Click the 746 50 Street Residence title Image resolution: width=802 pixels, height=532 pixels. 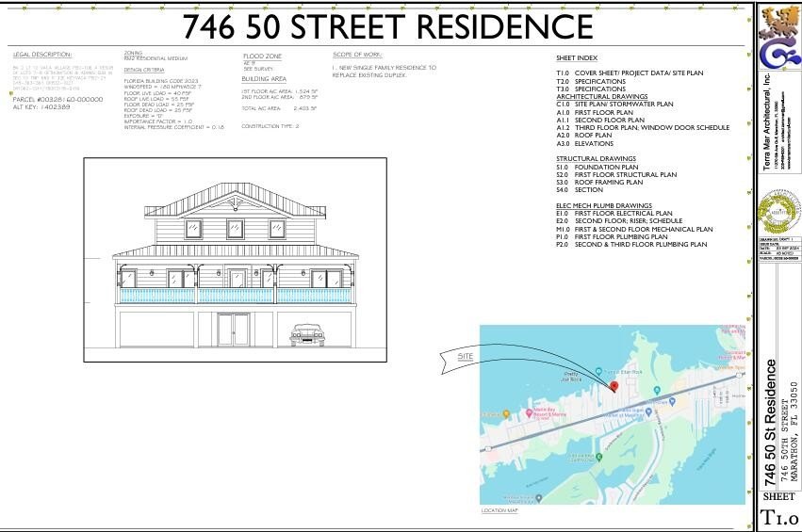point(387,26)
